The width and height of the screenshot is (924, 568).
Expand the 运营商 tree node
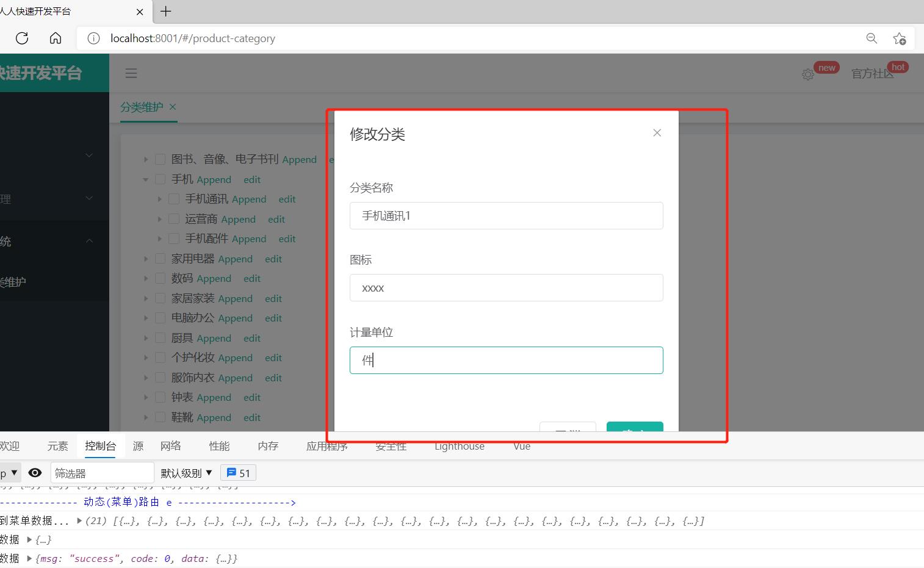(159, 219)
